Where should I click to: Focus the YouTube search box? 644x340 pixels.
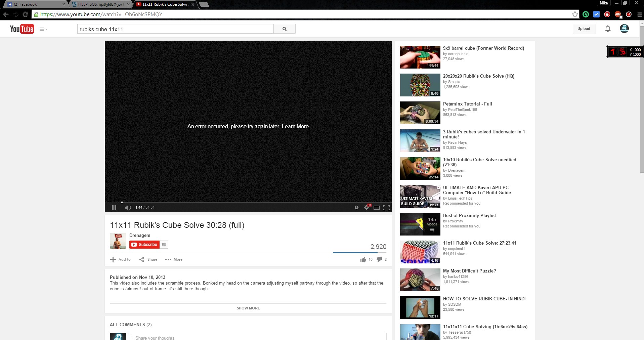tap(175, 29)
